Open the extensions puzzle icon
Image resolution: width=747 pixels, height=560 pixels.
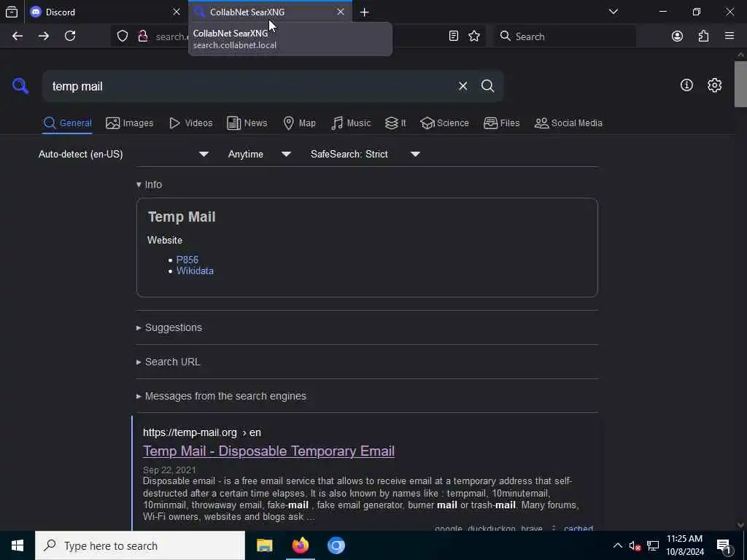(x=703, y=36)
